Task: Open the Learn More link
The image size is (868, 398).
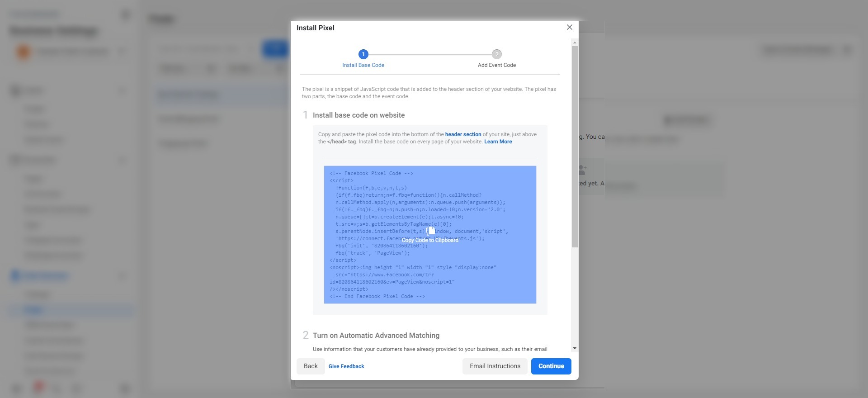Action: pyautogui.click(x=498, y=142)
